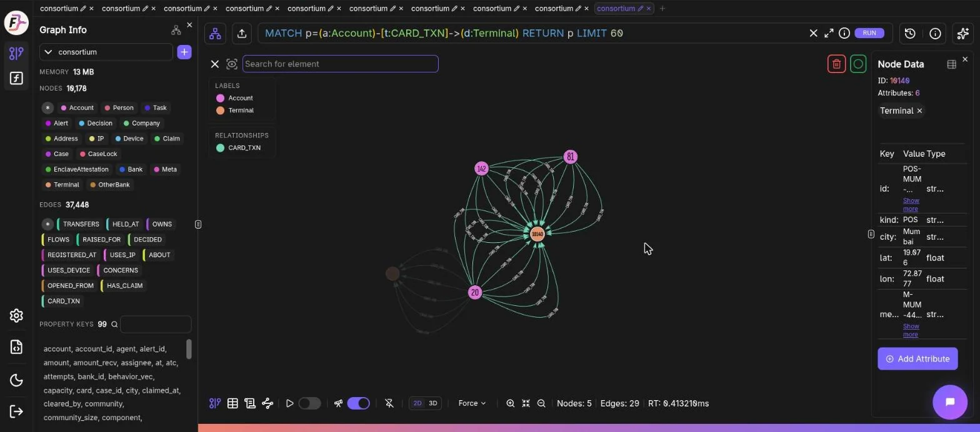Rename the active tab with pencil icon

(641, 9)
